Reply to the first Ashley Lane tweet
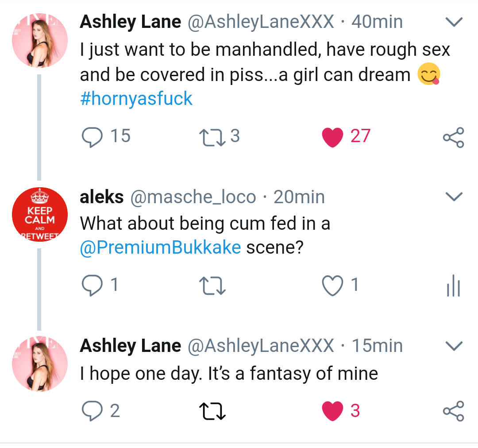This screenshot has width=478, height=448. point(92,136)
